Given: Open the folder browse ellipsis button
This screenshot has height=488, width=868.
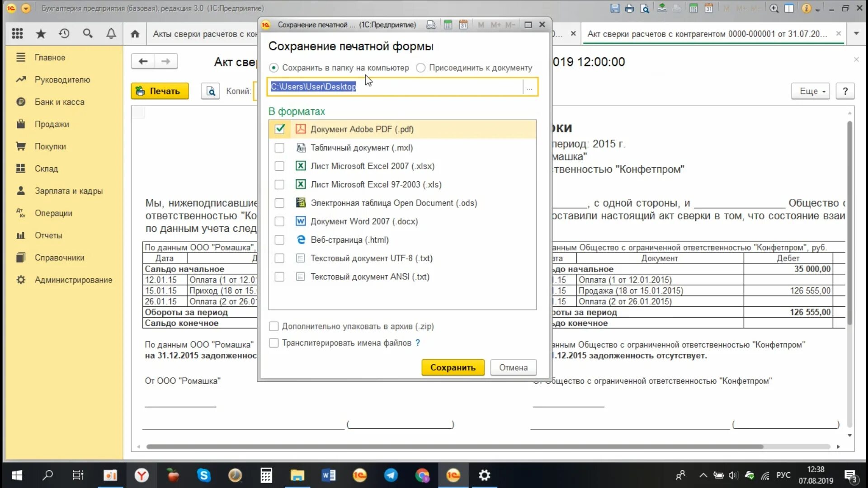Looking at the screenshot, I should click(529, 87).
